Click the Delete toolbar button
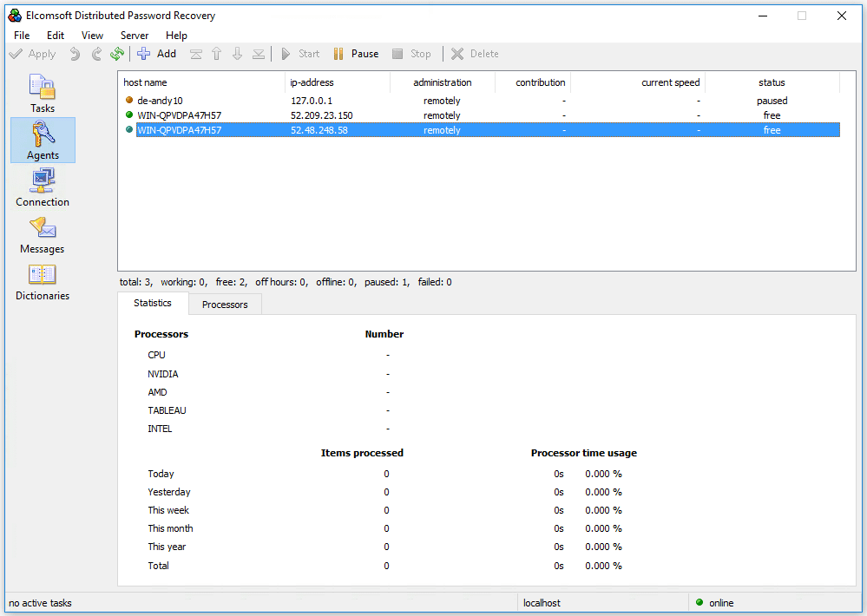This screenshot has height=616, width=867. (x=475, y=54)
